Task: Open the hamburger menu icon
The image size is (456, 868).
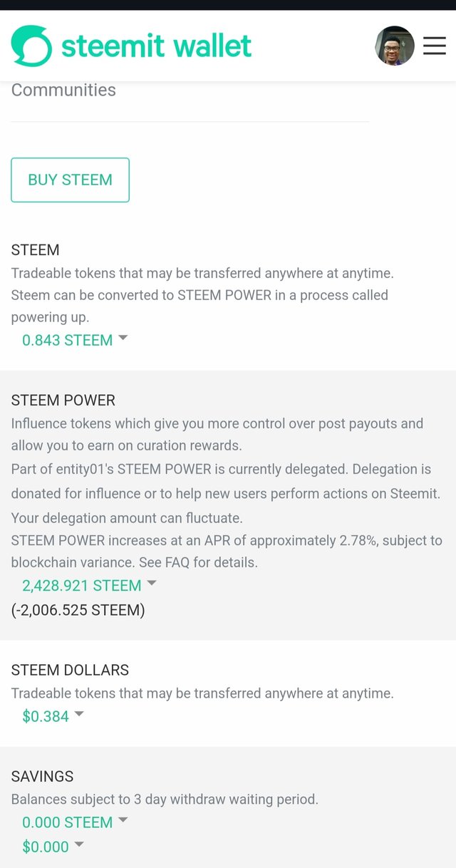Action: point(434,46)
